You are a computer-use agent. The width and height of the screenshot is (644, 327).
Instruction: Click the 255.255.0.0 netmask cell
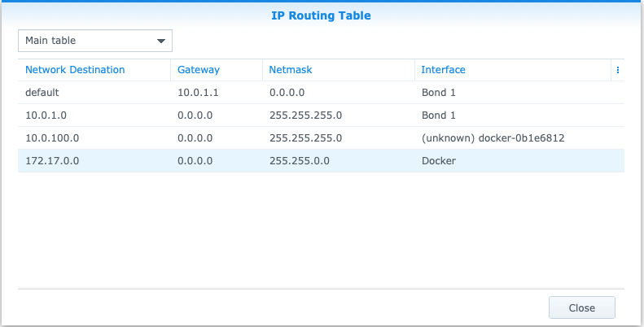(x=299, y=161)
